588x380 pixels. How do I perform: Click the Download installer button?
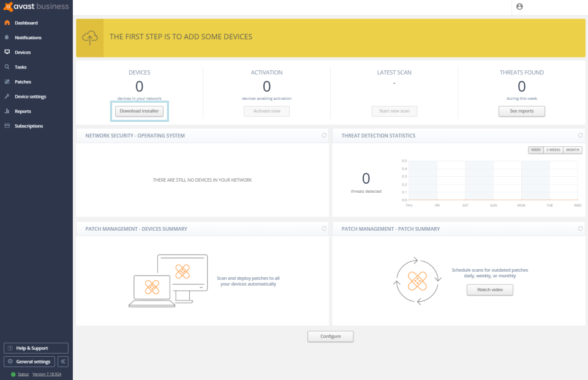pos(139,111)
